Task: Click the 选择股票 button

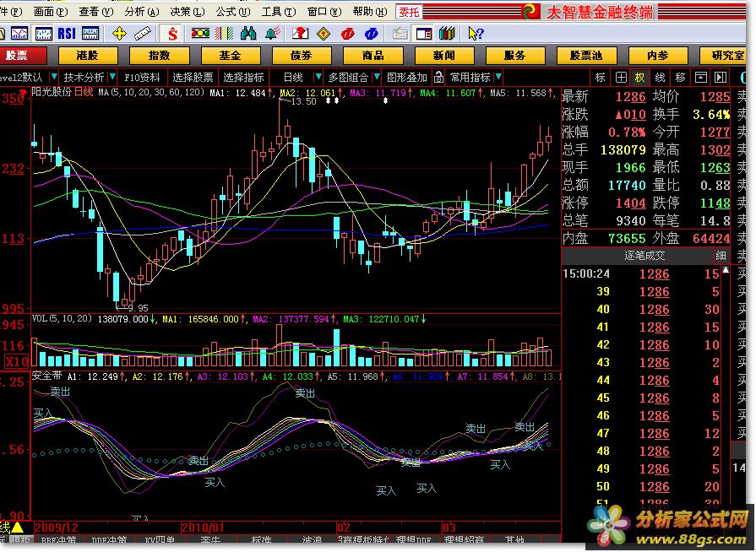Action: point(193,77)
